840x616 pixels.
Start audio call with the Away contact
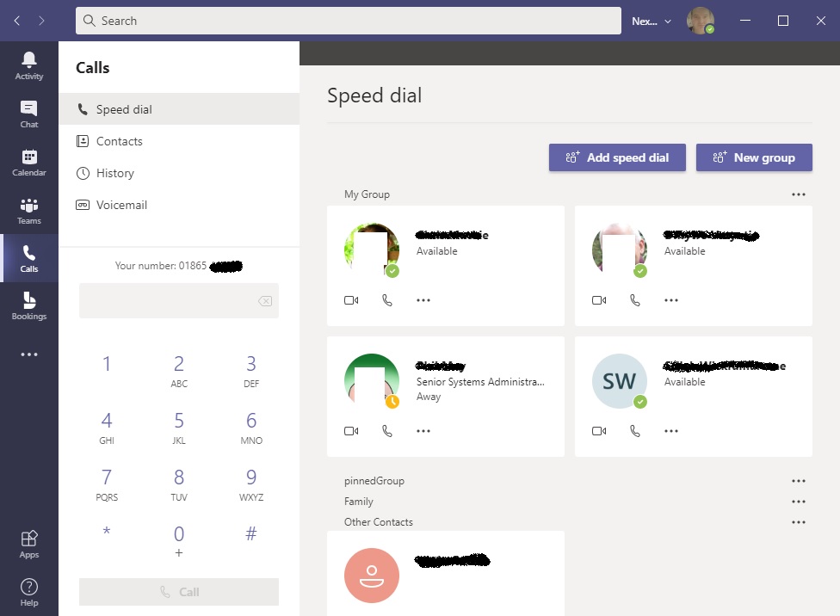(x=387, y=431)
